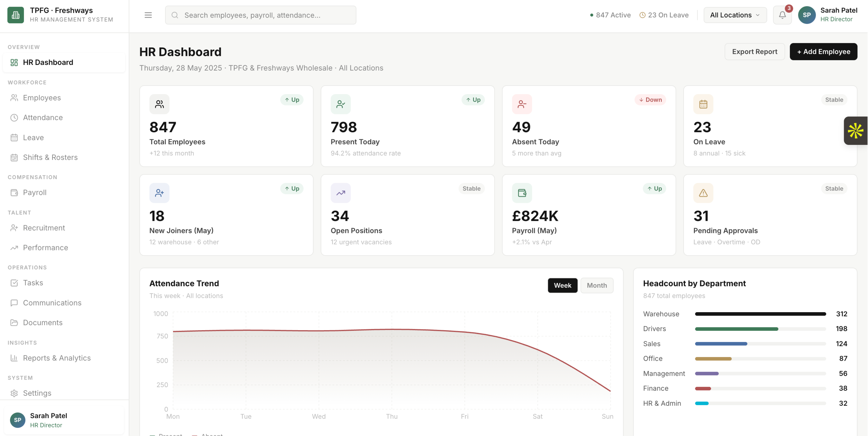Click the 23 On Leave status indicator
This screenshot has height=436, width=868.
pos(664,15)
